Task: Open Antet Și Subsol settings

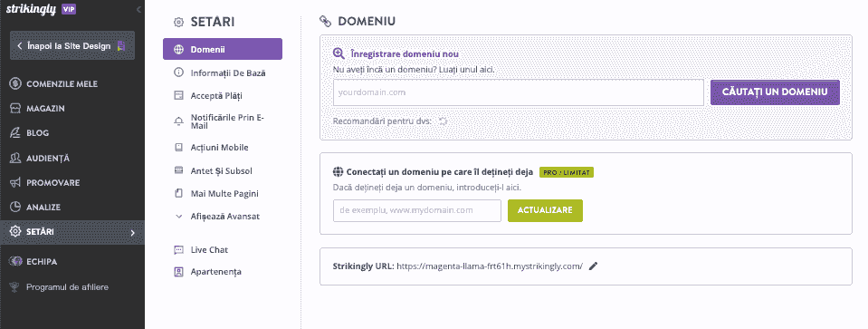Action: 222,170
